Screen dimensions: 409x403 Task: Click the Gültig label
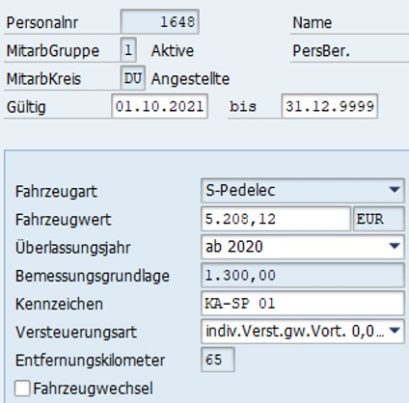click(26, 107)
